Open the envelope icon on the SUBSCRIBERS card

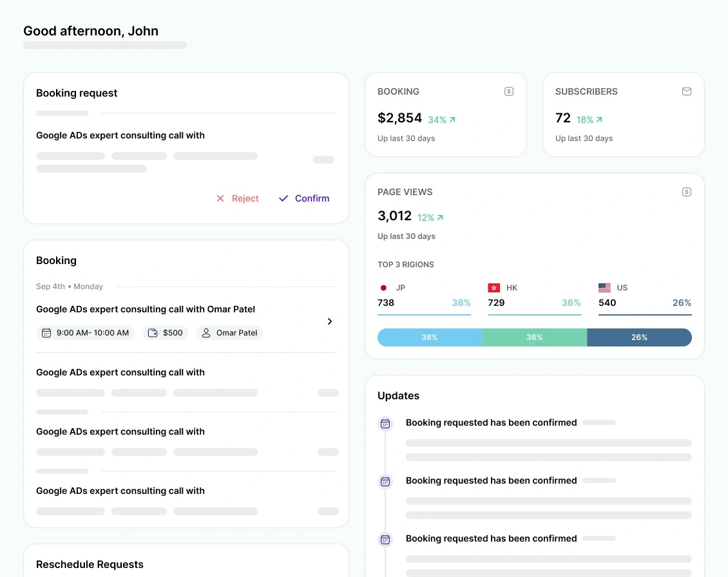687,91
